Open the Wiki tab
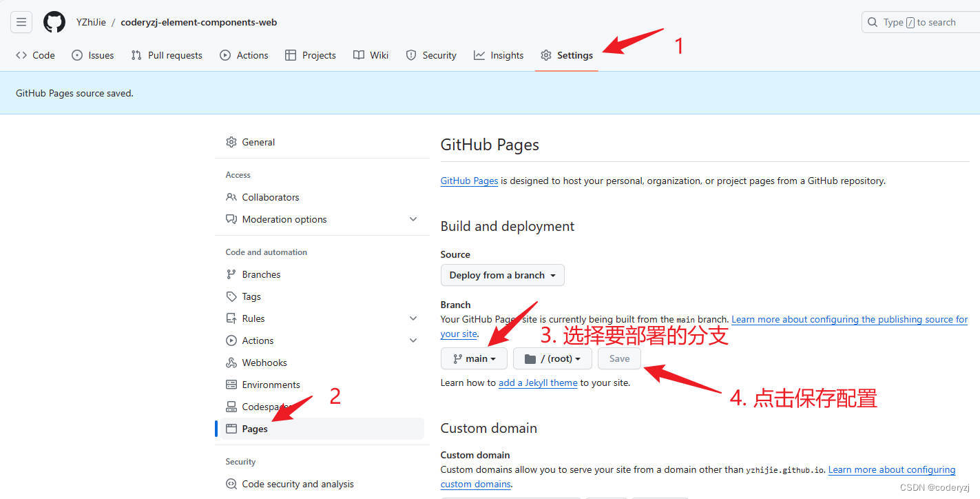This screenshot has height=499, width=980. point(371,55)
